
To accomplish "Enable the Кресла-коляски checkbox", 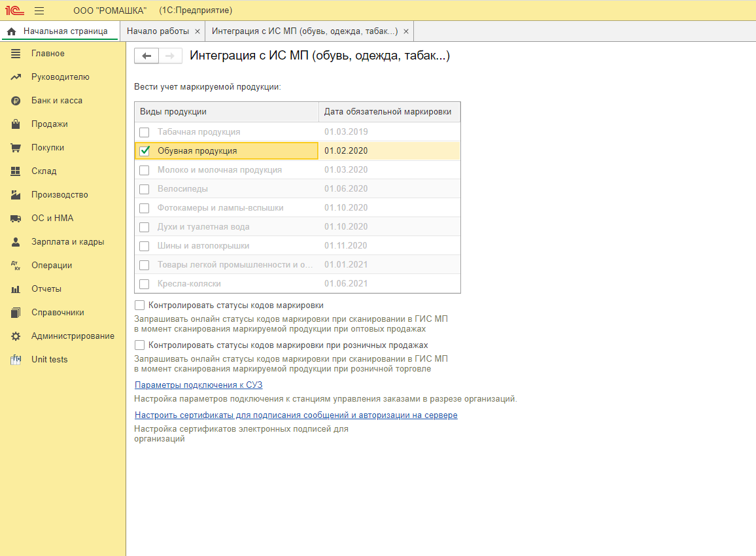I will (144, 284).
